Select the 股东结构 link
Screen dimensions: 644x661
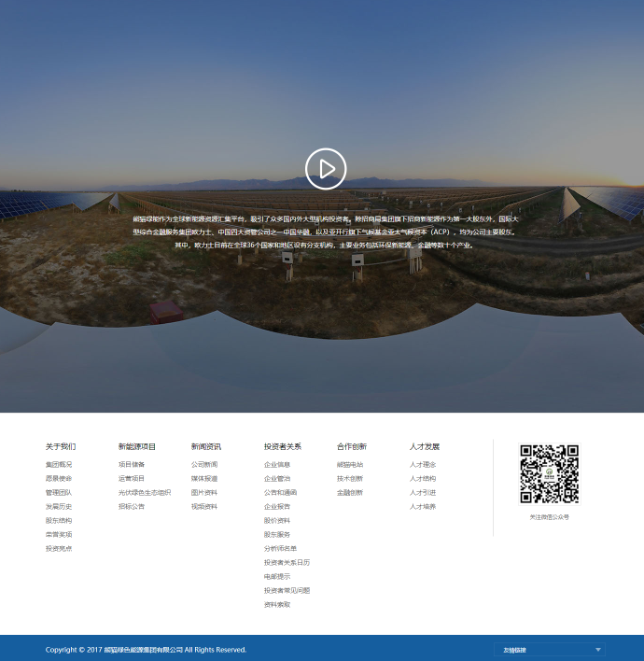pos(59,520)
